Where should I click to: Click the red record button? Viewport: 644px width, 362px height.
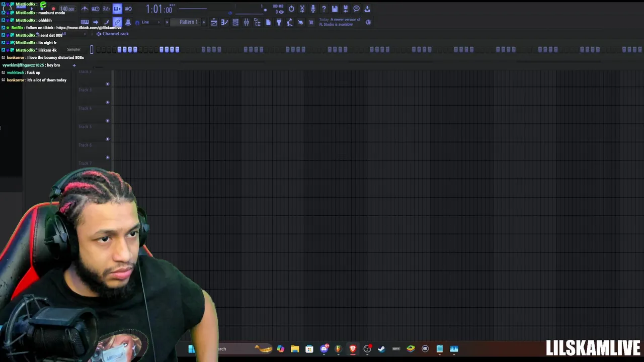[x=53, y=9]
